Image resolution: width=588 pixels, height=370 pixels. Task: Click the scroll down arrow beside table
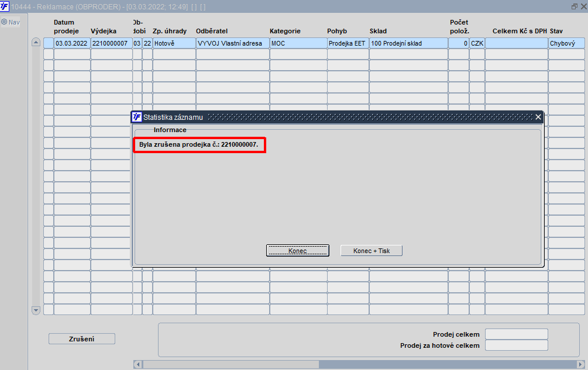(36, 310)
